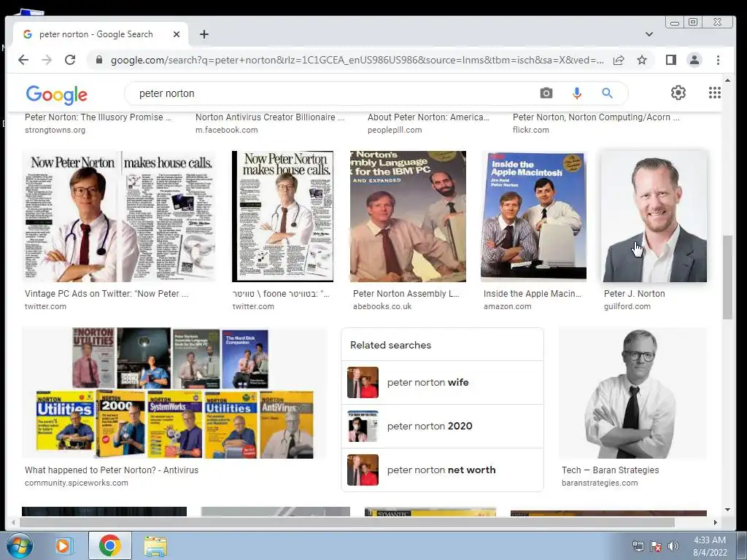Search related: peter norton net worth
Viewport: 747px width, 560px height.
click(443, 470)
